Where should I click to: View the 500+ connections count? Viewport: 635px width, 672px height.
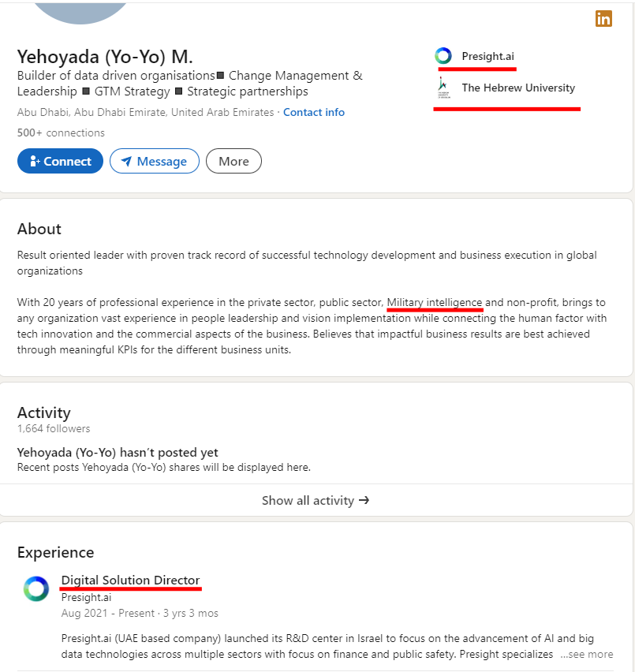[x=61, y=133]
